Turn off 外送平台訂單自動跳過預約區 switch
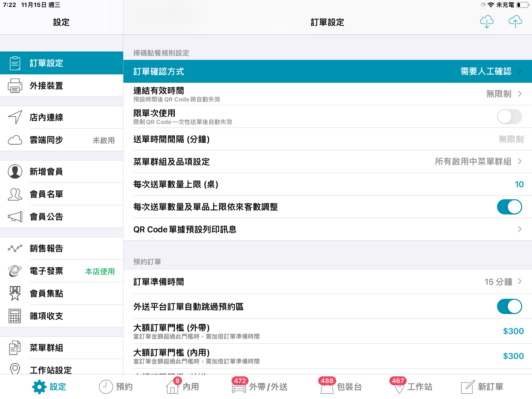Screen dimensions: 532x399 tap(509, 307)
